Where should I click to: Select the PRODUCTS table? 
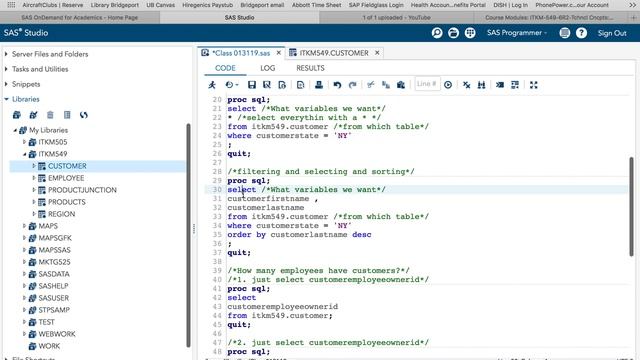(x=67, y=202)
